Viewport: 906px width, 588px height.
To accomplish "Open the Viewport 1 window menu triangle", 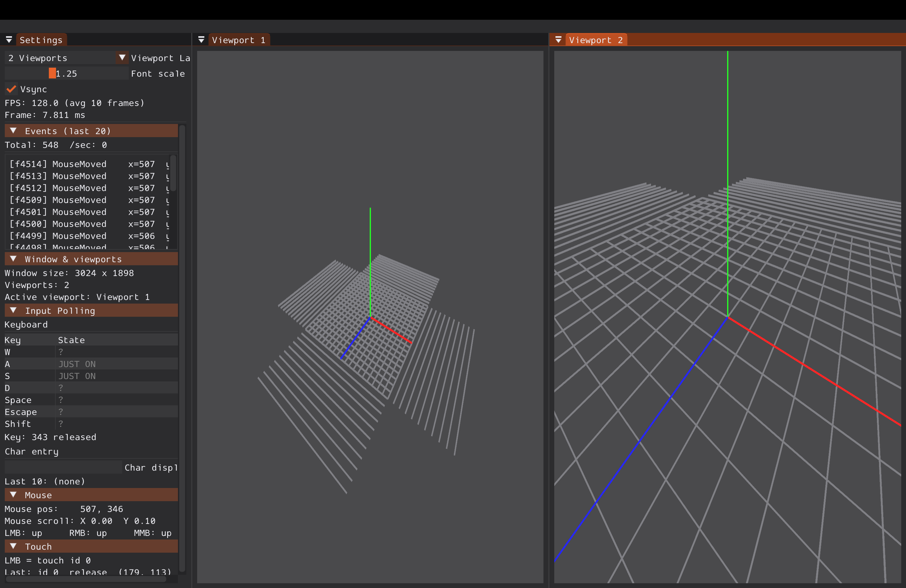I will point(201,40).
